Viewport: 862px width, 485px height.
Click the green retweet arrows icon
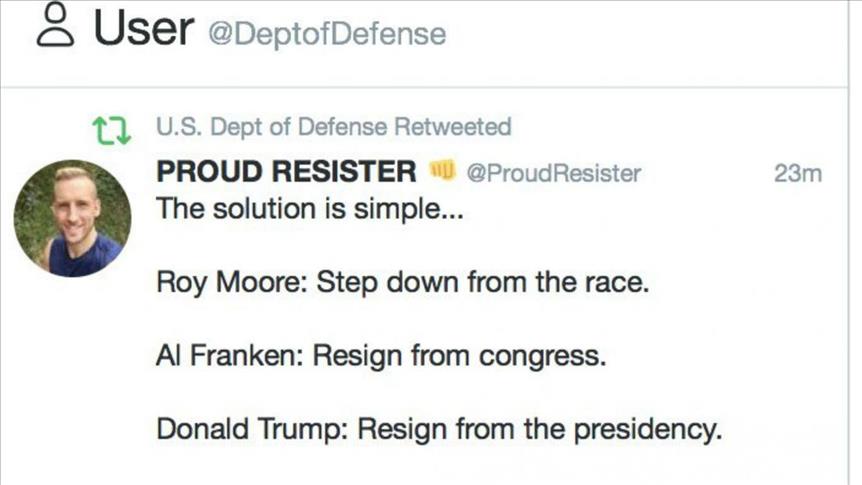(x=111, y=130)
